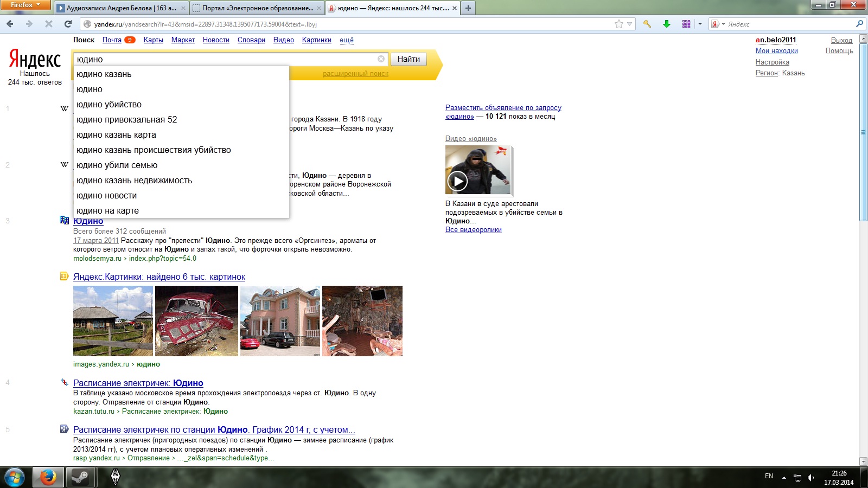The height and width of the screenshot is (488, 868).
Task: Change region via Регион link
Action: (x=767, y=73)
